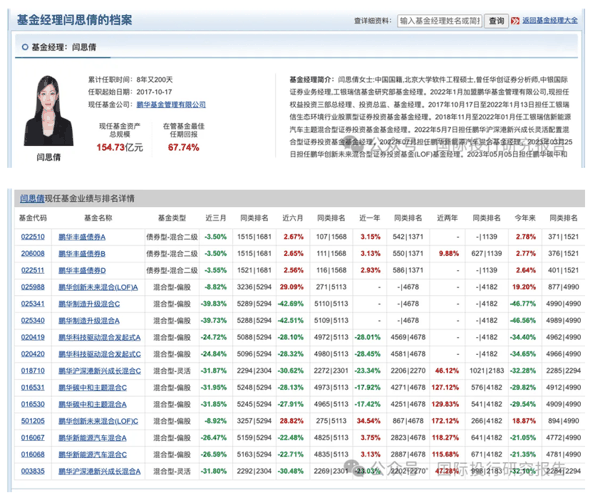Click the 基金名称 column header
The height and width of the screenshot is (495, 600).
(98, 218)
